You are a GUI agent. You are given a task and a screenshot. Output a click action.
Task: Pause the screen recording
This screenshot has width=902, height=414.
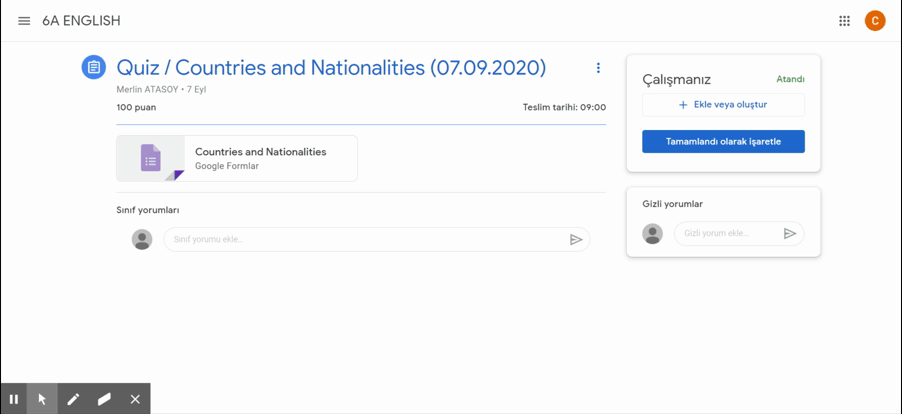tap(14, 399)
